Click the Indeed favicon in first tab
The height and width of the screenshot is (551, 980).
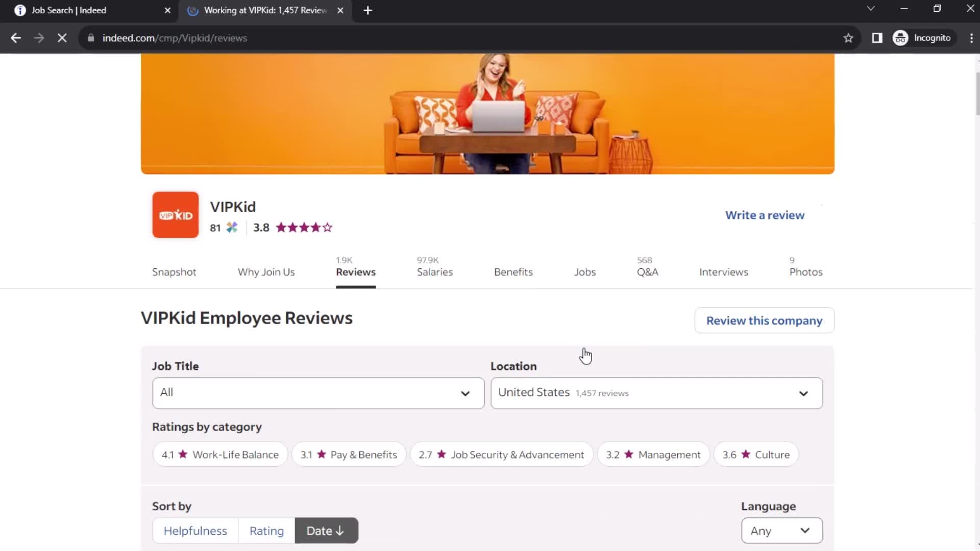[x=19, y=10]
